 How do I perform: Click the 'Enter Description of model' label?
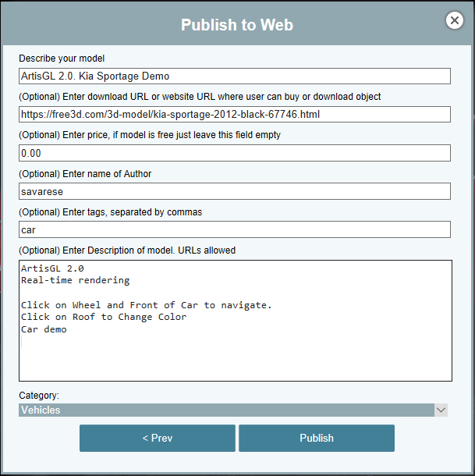coord(127,250)
